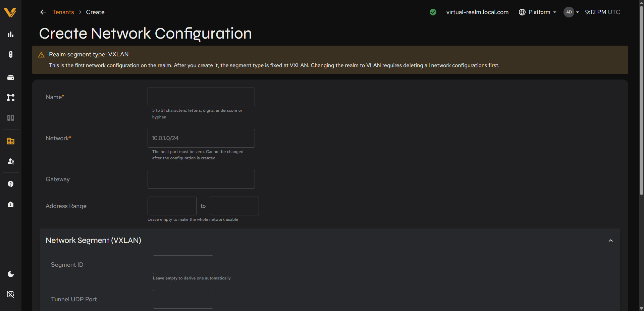The height and width of the screenshot is (311, 644).
Task: Click the globe icon beside Platform
Action: [522, 12]
